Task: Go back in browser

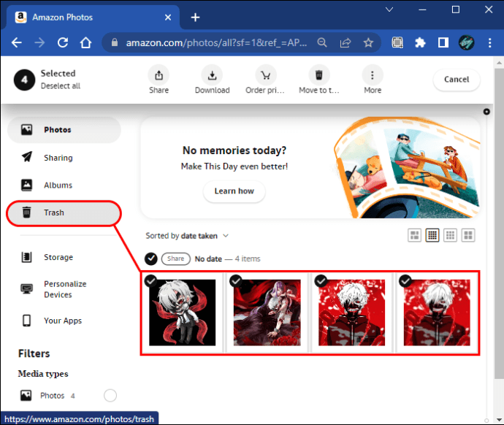Action: point(16,42)
